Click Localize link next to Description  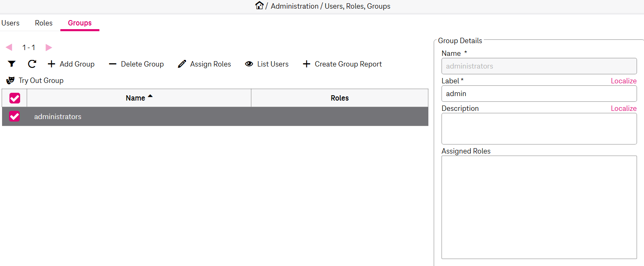(623, 108)
